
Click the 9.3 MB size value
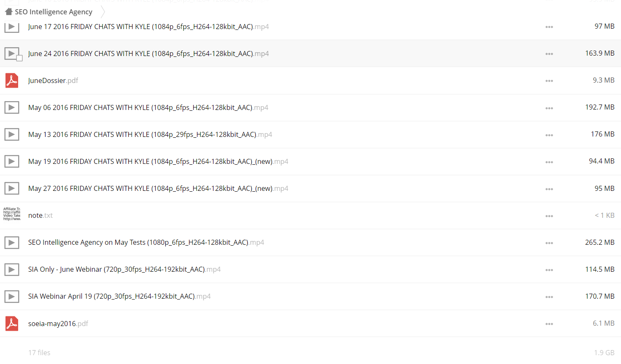[603, 80]
